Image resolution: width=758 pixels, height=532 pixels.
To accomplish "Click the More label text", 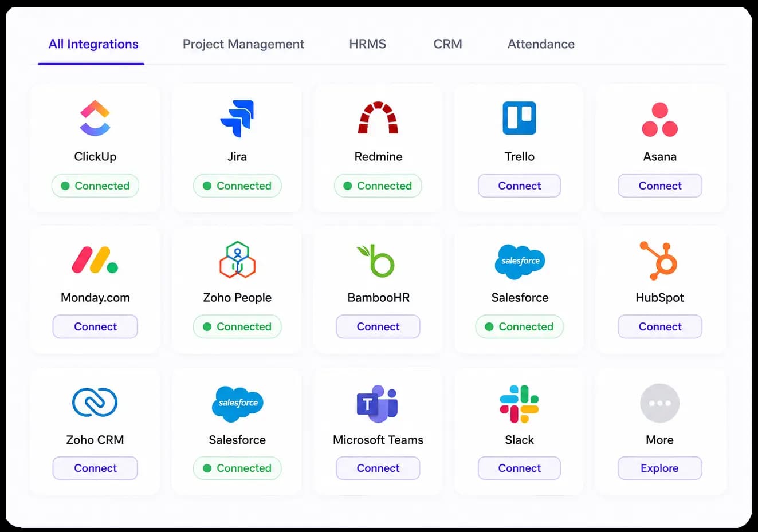I will (x=659, y=440).
